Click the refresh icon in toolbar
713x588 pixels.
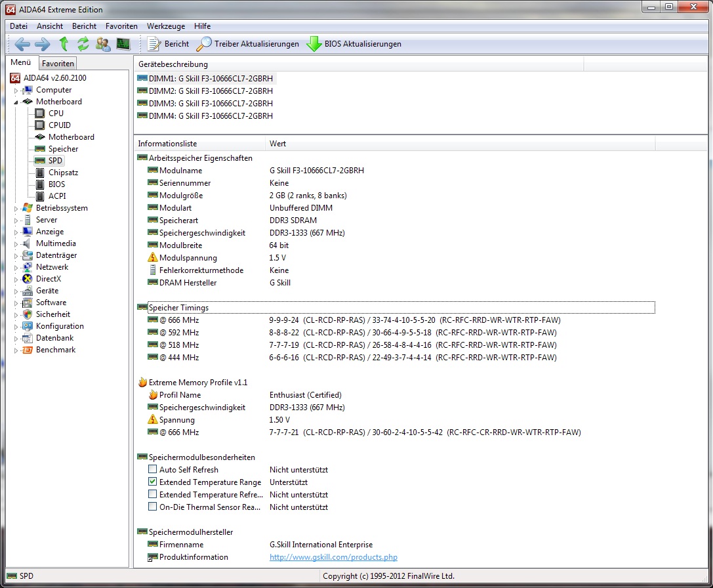point(83,44)
